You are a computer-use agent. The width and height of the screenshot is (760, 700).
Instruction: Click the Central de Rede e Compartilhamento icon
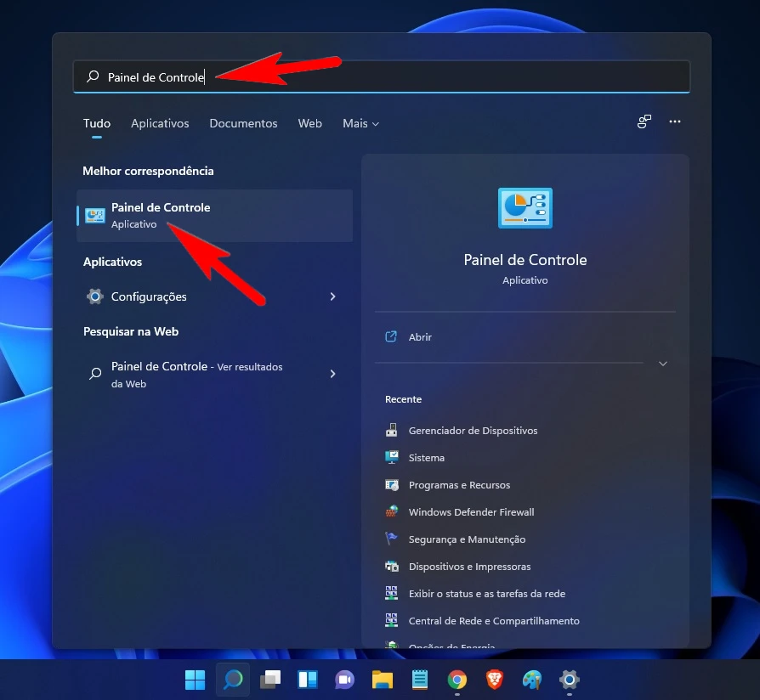click(x=392, y=619)
